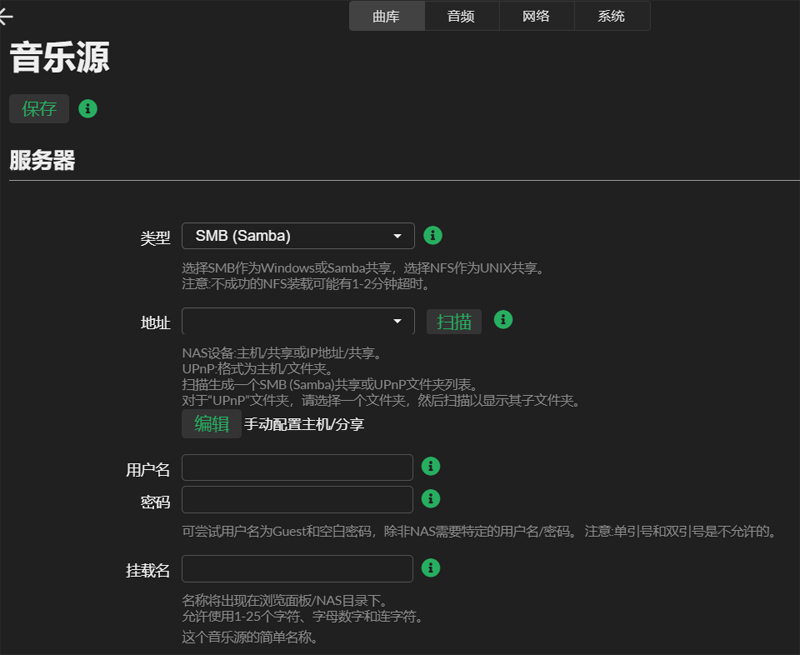The height and width of the screenshot is (655, 800).
Task: Click the 保存 save button
Action: click(x=39, y=109)
